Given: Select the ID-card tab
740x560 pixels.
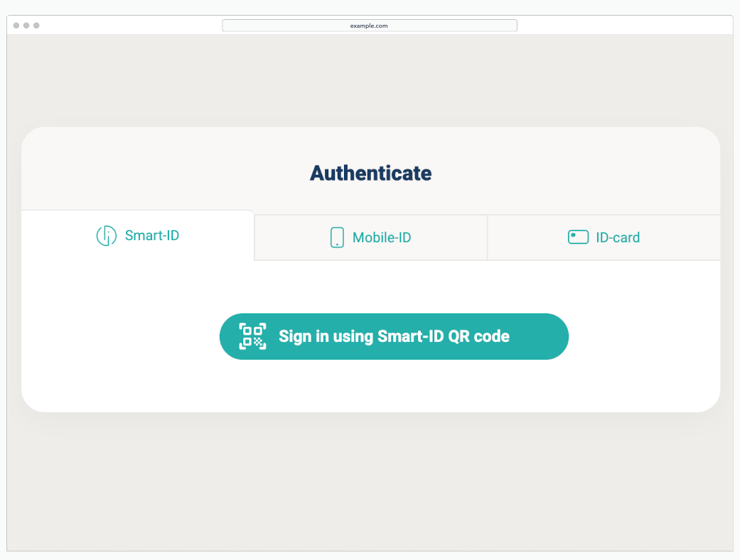Looking at the screenshot, I should click(604, 237).
